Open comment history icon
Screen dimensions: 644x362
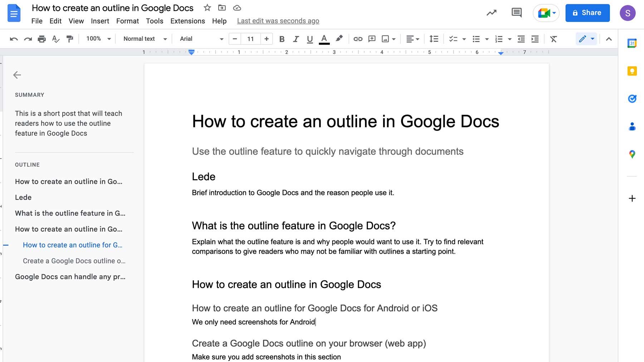[516, 13]
